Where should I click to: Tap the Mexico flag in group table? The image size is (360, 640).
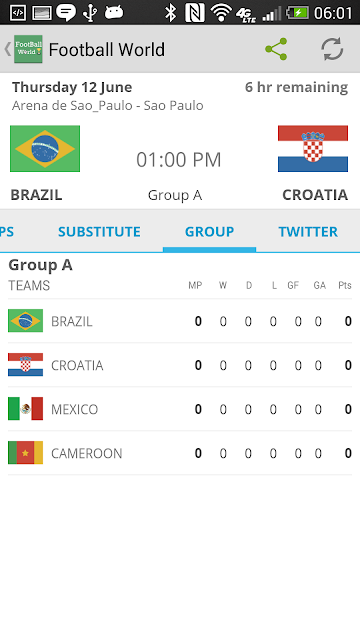[x=25, y=409]
